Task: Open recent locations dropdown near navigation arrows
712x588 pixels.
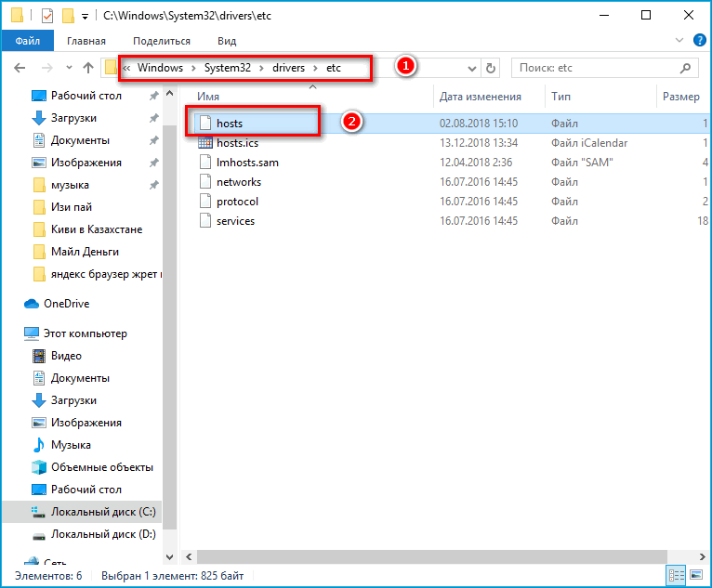Action: [69, 68]
